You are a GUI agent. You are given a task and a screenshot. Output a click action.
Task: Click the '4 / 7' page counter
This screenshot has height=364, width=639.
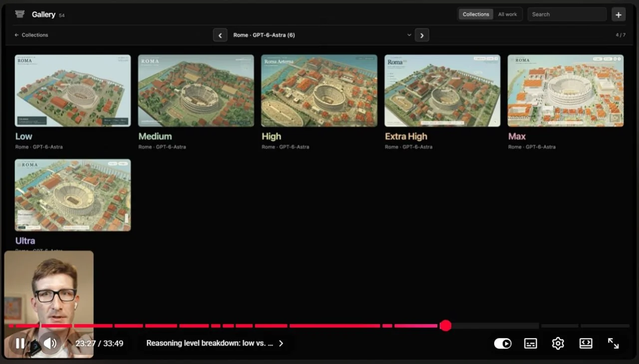pos(620,35)
